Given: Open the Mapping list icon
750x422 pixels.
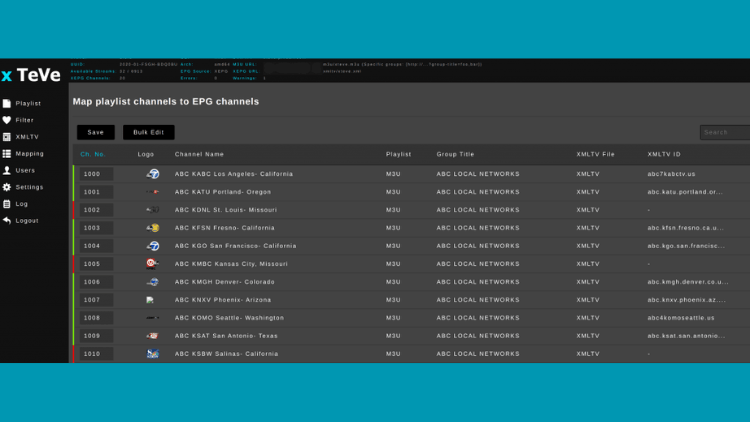Looking at the screenshot, I should (7, 154).
